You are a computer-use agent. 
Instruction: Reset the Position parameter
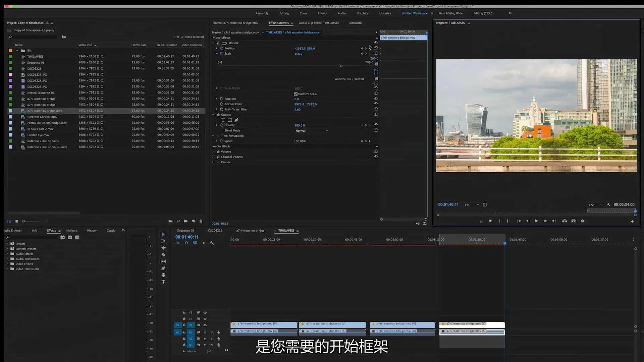pyautogui.click(x=376, y=48)
